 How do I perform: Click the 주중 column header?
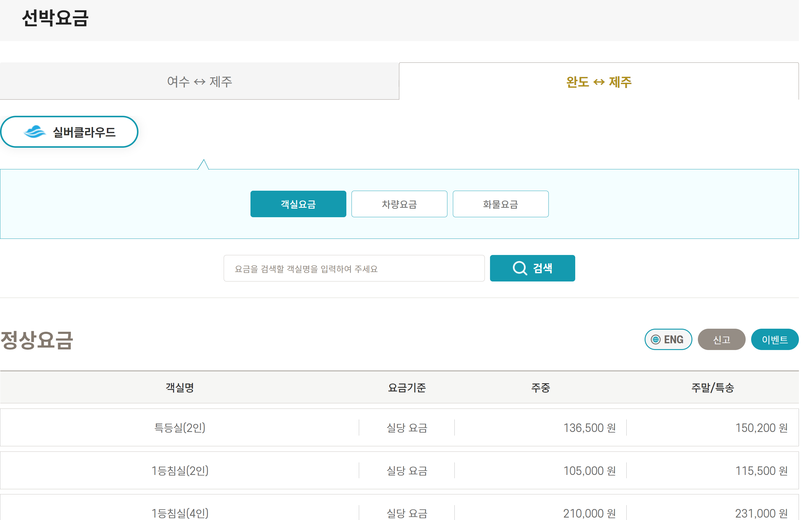tap(541, 387)
